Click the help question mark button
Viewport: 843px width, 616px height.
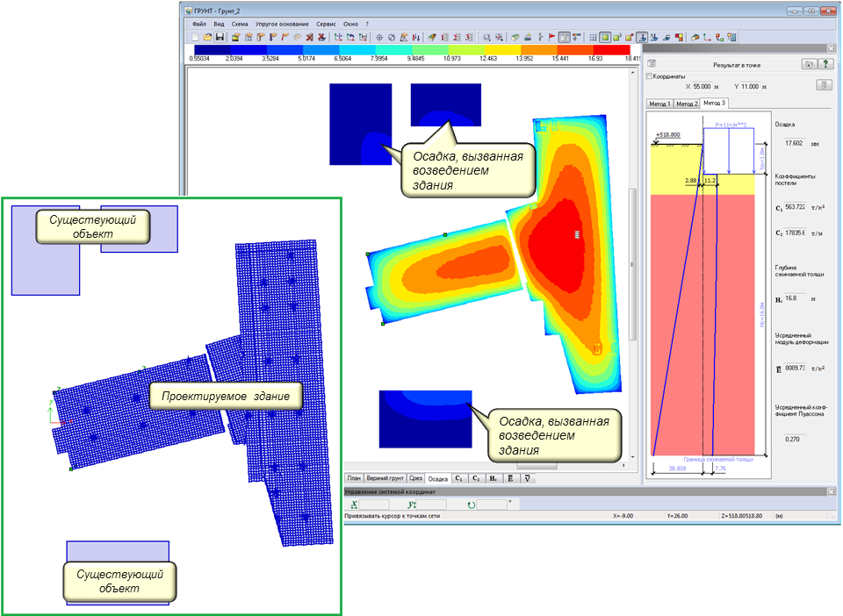[x=825, y=64]
